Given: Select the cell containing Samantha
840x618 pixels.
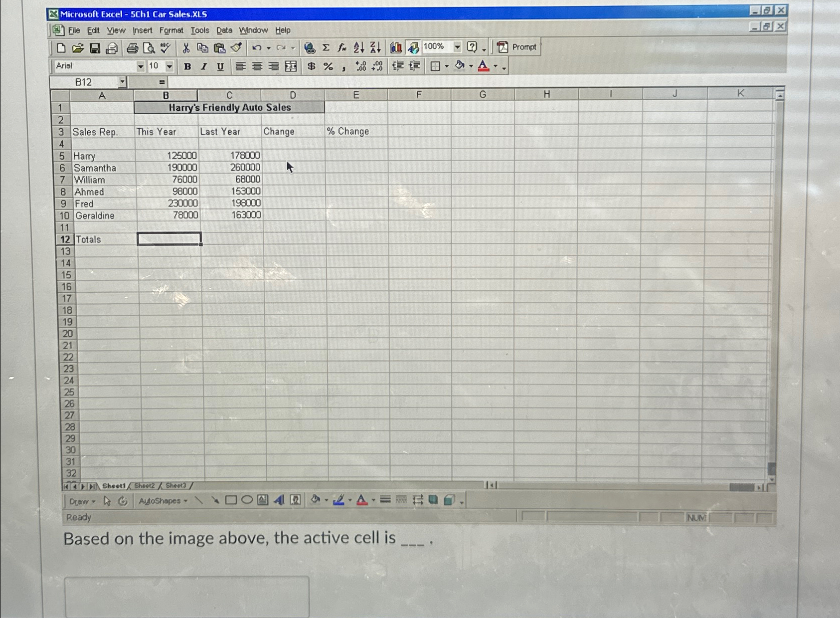Looking at the screenshot, I should point(104,168).
